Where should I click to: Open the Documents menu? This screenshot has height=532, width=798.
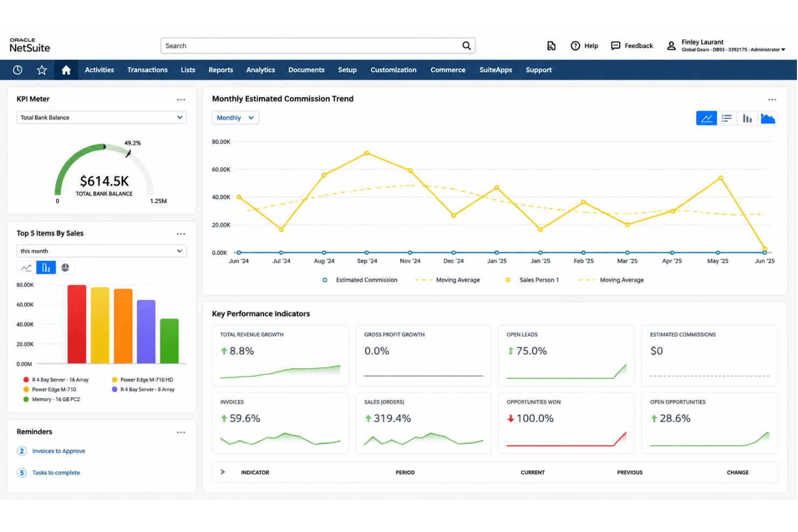pos(306,70)
